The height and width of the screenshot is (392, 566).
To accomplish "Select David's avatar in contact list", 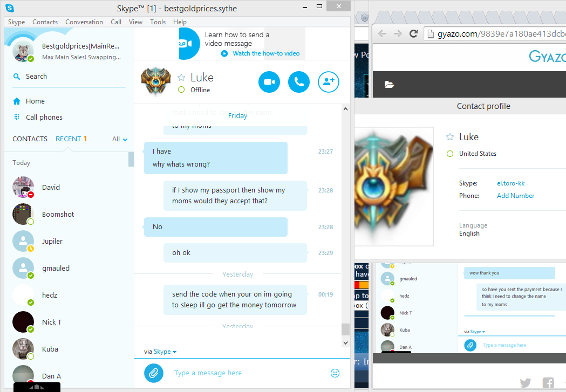I will click(23, 187).
